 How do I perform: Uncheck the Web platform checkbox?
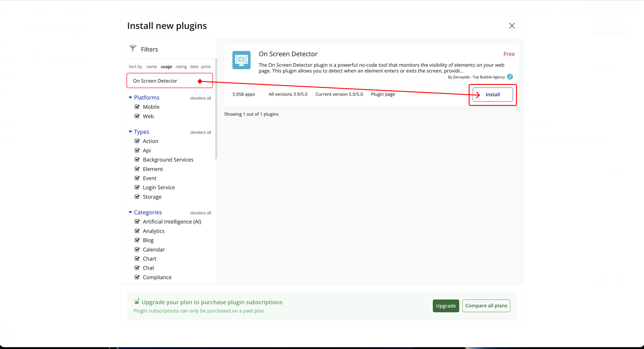pyautogui.click(x=137, y=116)
